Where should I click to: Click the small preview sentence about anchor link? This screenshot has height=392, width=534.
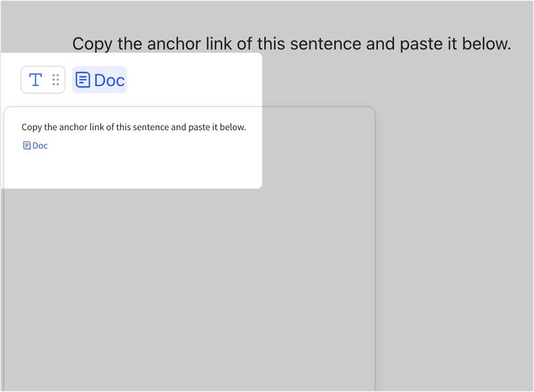(x=133, y=127)
